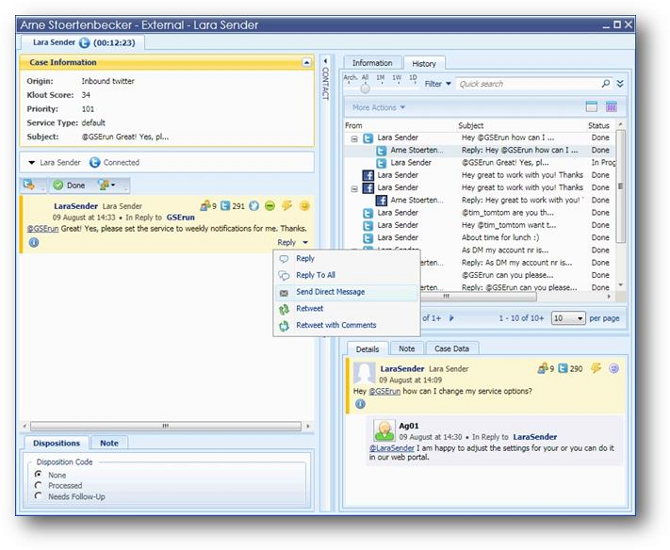Image resolution: width=670 pixels, height=550 pixels.
Task: Click the GSErun reply-to link
Action: click(x=180, y=216)
